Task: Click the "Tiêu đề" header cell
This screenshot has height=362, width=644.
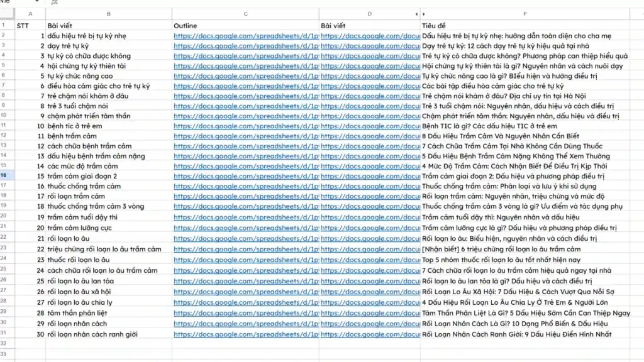Action: [x=525, y=26]
